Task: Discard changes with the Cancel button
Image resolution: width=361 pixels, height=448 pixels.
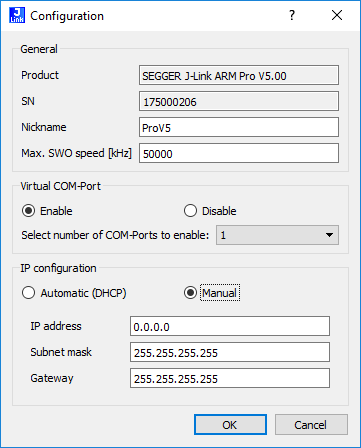Action: pyautogui.click(x=311, y=425)
